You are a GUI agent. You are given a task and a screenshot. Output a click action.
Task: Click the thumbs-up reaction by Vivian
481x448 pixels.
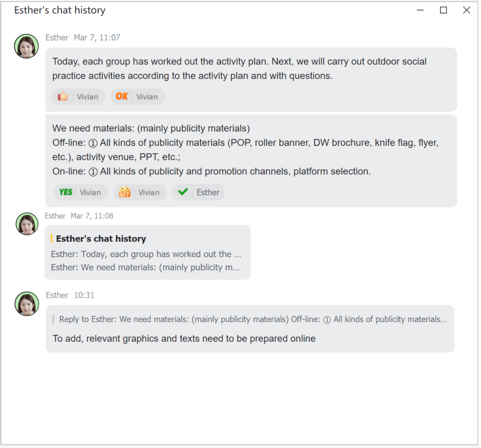pyautogui.click(x=78, y=97)
